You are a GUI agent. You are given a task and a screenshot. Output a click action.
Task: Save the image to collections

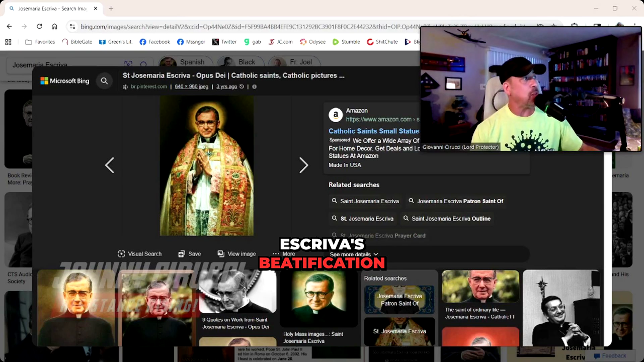[189, 254]
